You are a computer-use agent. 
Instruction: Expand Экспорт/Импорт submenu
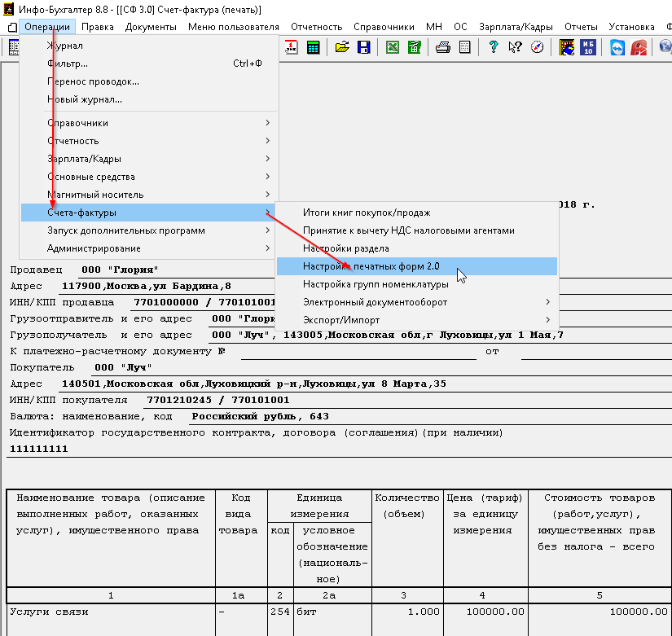(417, 320)
